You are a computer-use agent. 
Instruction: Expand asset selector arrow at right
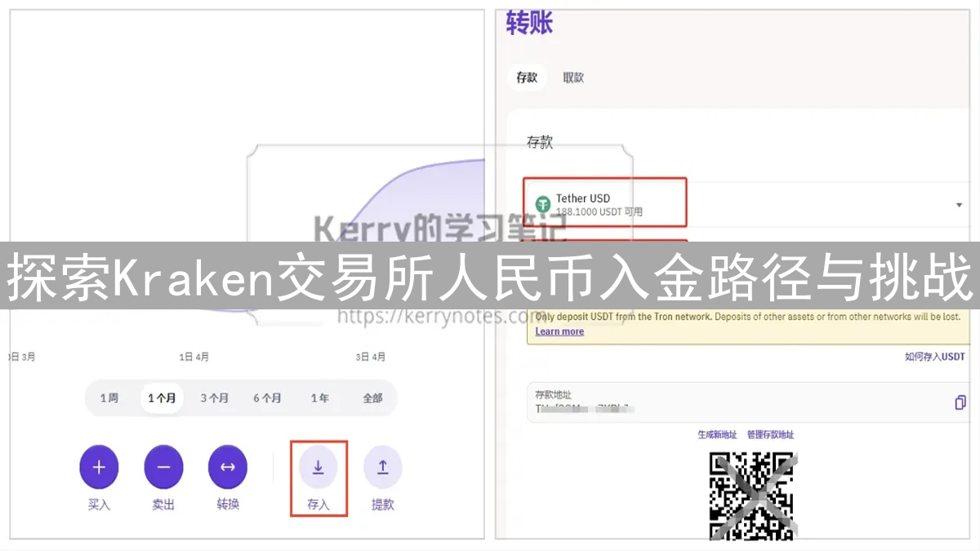(960, 205)
